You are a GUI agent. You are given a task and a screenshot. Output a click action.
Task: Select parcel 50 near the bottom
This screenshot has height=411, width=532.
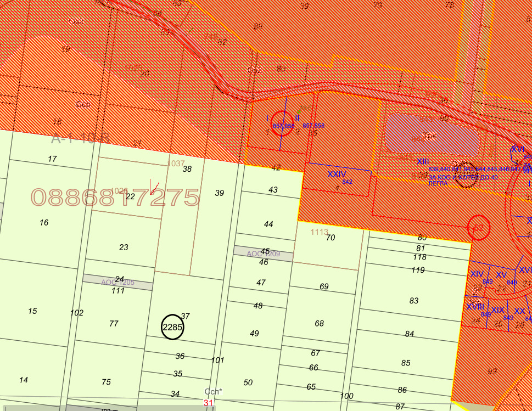(x=248, y=382)
